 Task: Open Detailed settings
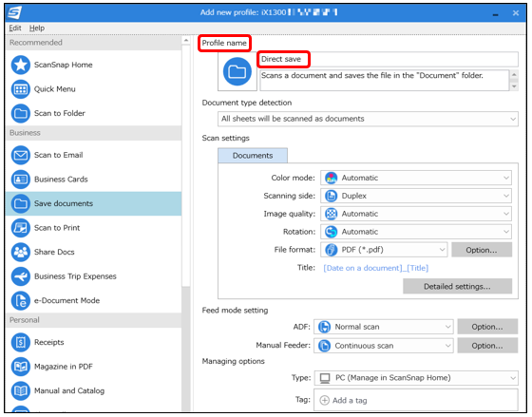(457, 286)
